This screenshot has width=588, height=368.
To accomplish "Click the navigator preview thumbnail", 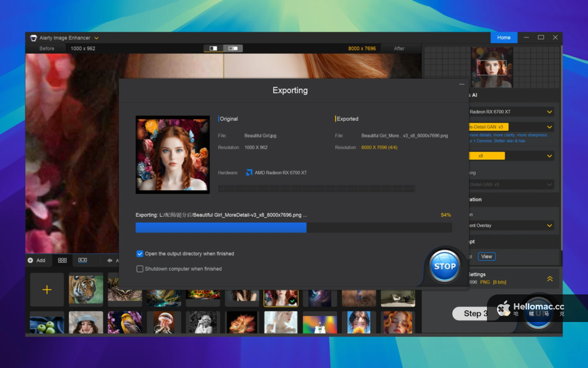I will (492, 67).
